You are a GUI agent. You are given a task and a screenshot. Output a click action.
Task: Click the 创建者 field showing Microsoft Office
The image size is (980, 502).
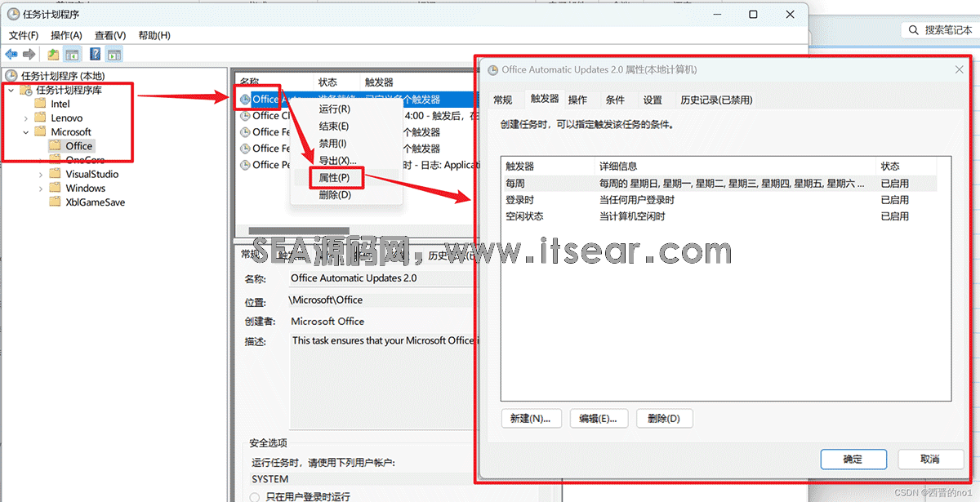(382, 321)
